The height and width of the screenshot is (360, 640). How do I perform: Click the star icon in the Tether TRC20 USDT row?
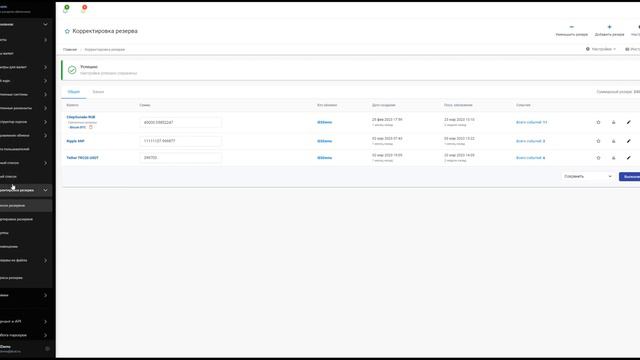click(x=598, y=158)
